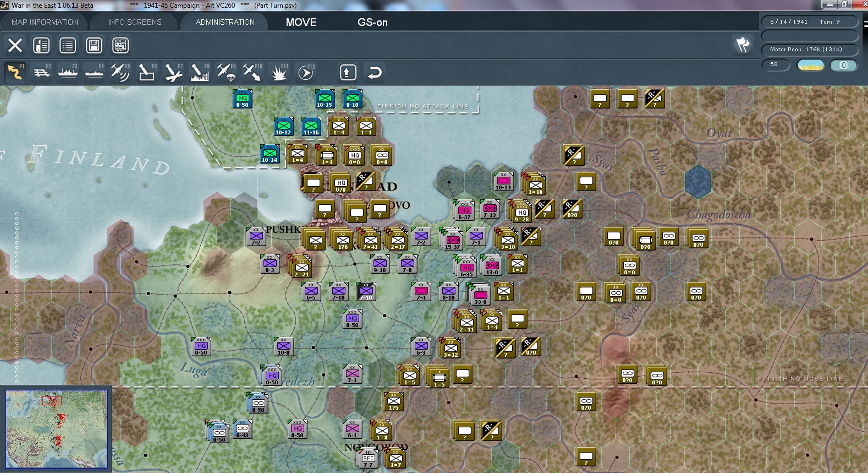This screenshot has height=473, width=868.
Task: Open the INFO SCREENS tab
Action: pyautogui.click(x=135, y=22)
